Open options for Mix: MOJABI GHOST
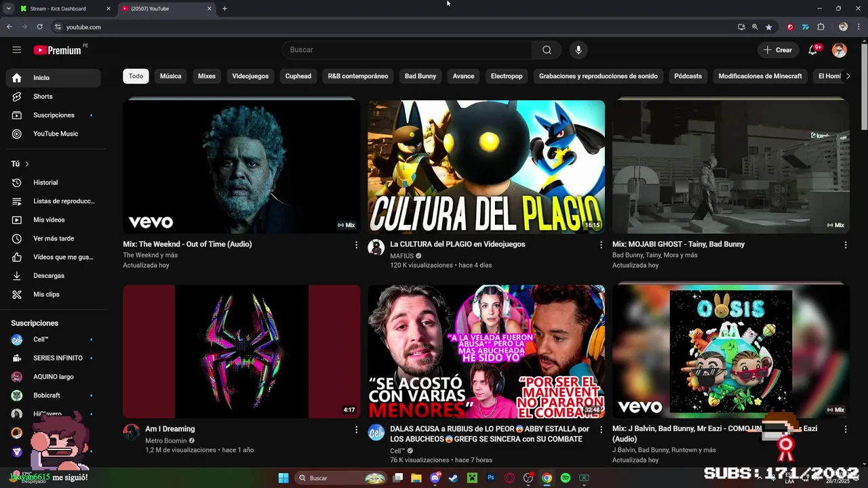This screenshot has width=868, height=488. coord(845,245)
